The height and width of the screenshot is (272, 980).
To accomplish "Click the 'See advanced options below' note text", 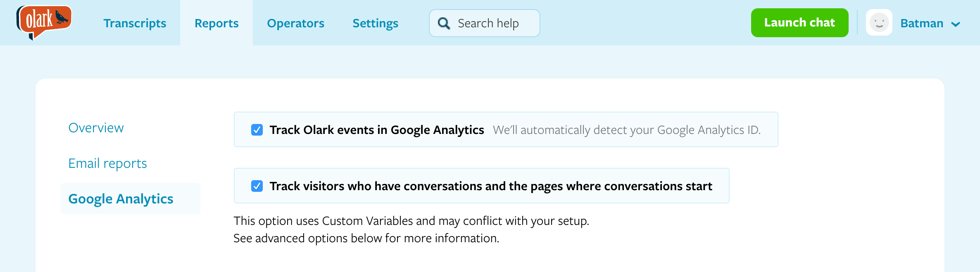I will click(x=366, y=238).
